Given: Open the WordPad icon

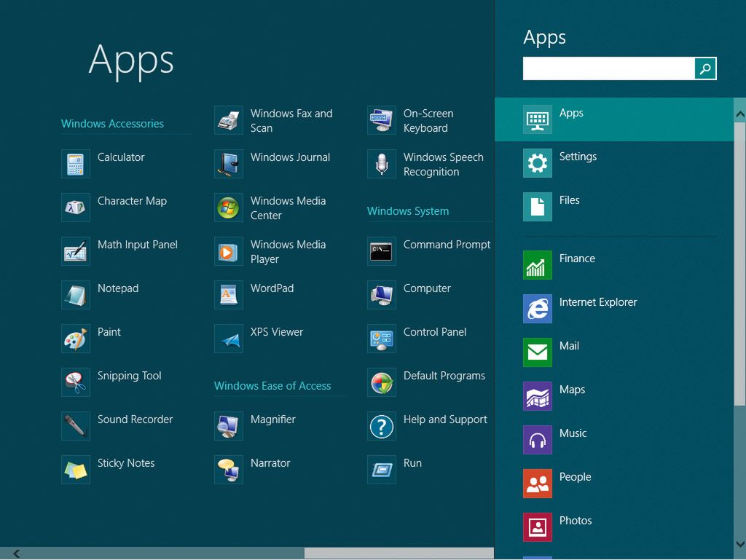Looking at the screenshot, I should click(229, 295).
